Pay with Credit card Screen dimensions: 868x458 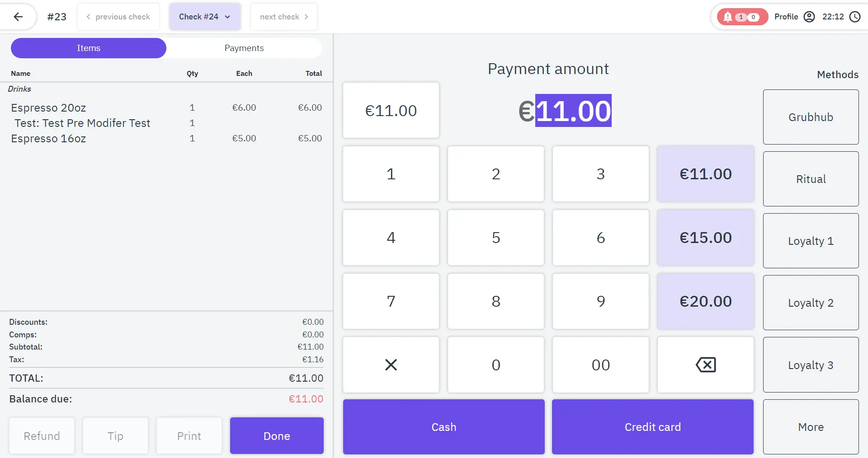point(652,427)
